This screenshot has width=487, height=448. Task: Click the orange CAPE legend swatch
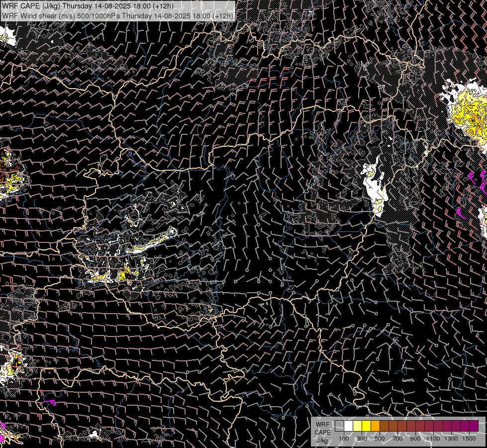375,426
